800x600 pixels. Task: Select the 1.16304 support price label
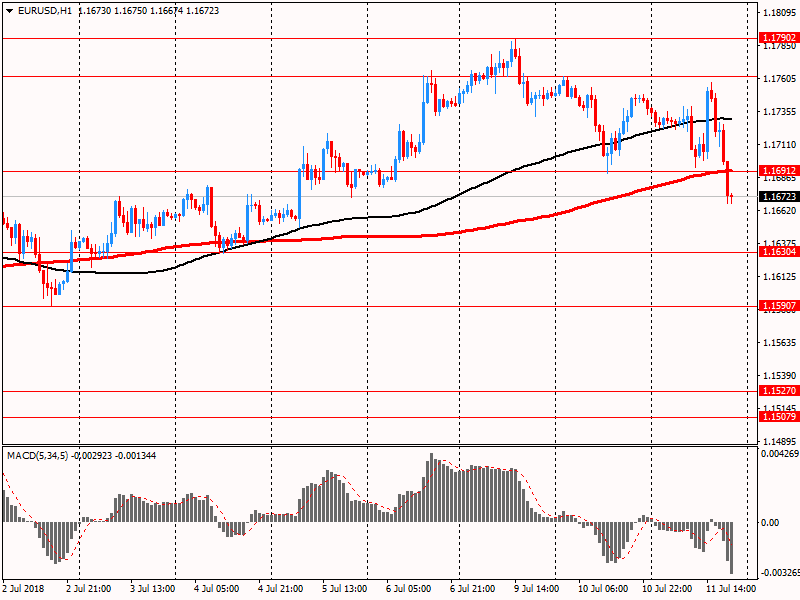pos(778,252)
